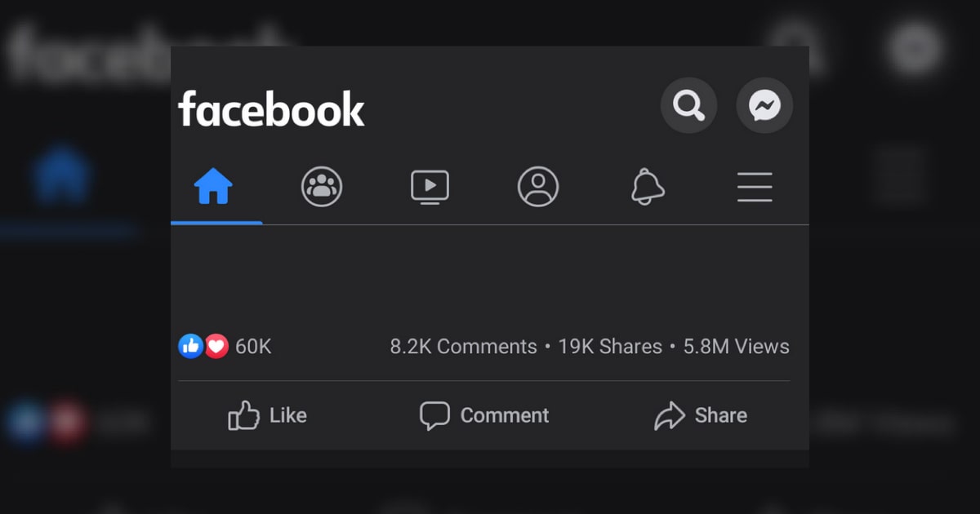Share the post with Share button

(701, 415)
